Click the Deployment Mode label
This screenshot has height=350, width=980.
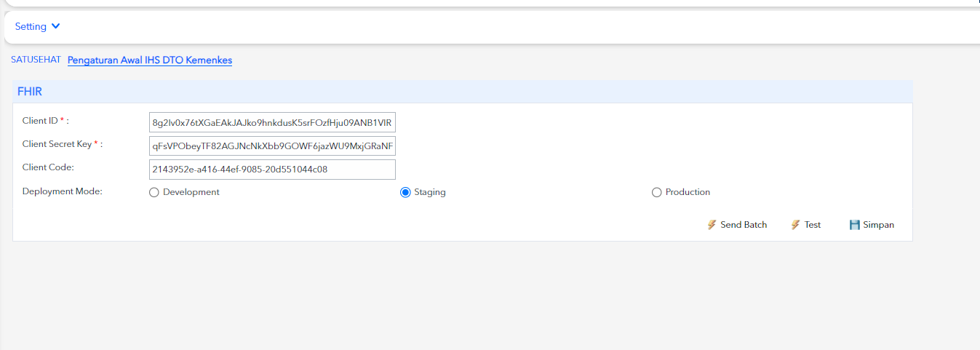(x=63, y=191)
